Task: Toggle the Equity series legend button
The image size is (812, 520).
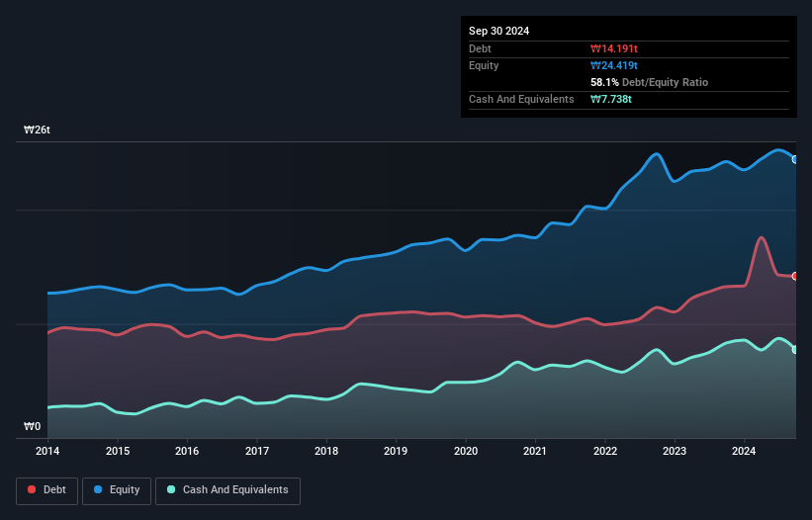Action: (x=117, y=490)
